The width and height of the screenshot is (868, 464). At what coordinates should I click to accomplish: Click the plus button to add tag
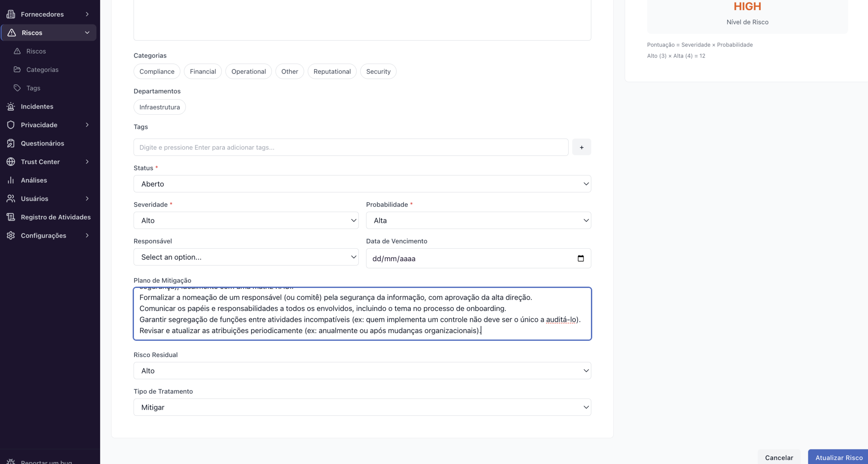pyautogui.click(x=581, y=147)
